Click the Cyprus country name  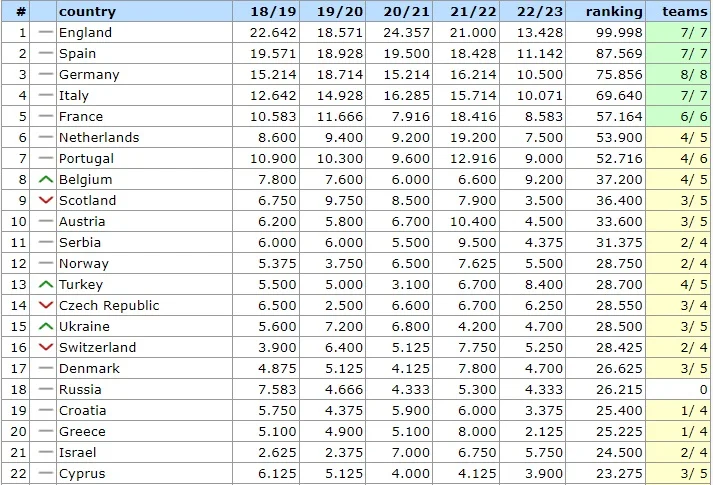pyautogui.click(x=82, y=474)
